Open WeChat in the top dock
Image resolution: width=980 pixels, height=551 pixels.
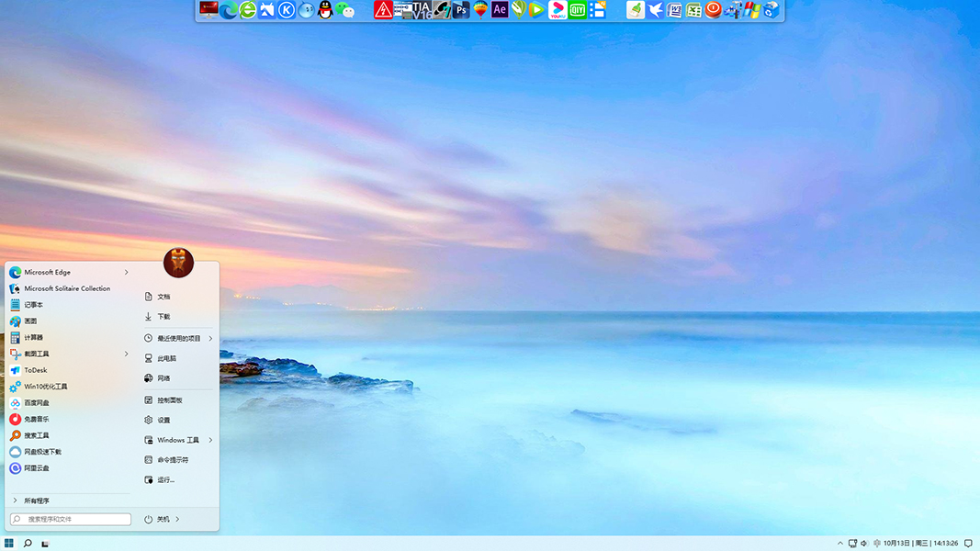(x=345, y=10)
